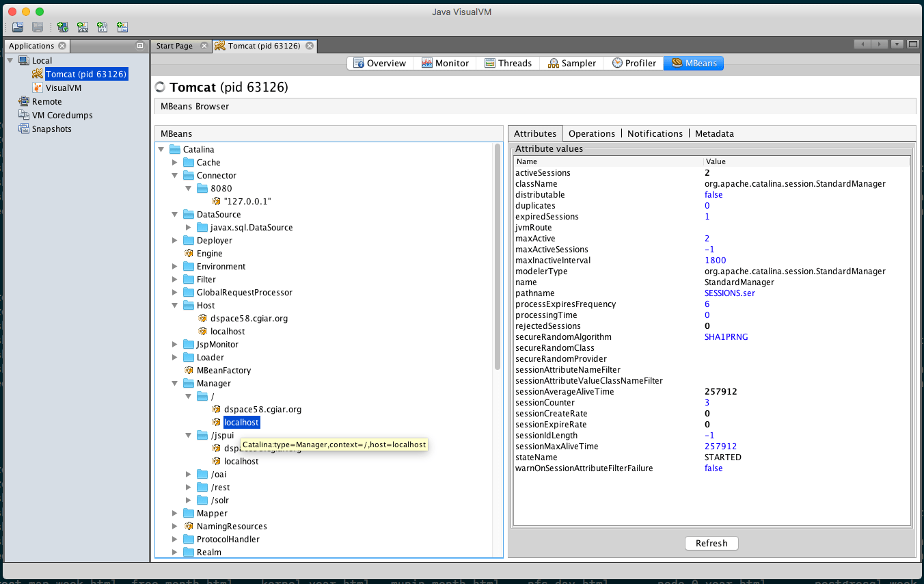Switch to the Overview tab
The height and width of the screenshot is (584, 924).
point(379,63)
